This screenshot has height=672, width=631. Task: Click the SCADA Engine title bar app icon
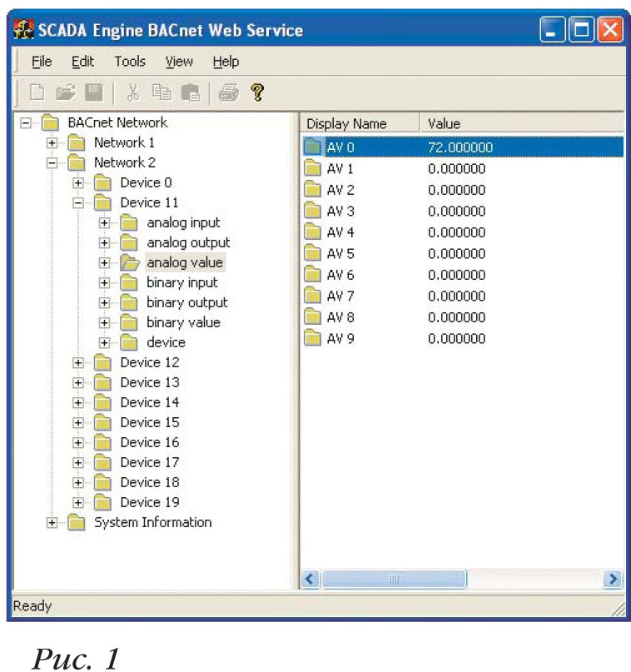[23, 31]
